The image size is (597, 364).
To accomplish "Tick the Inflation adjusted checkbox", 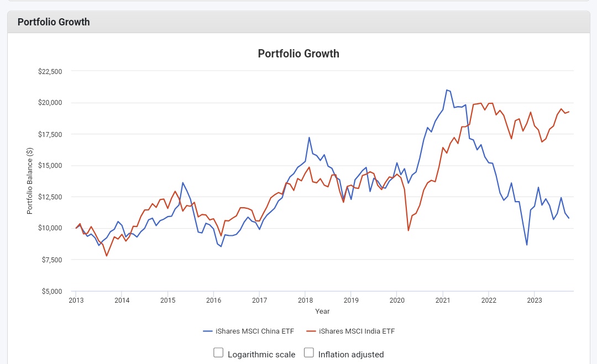I will pyautogui.click(x=309, y=353).
